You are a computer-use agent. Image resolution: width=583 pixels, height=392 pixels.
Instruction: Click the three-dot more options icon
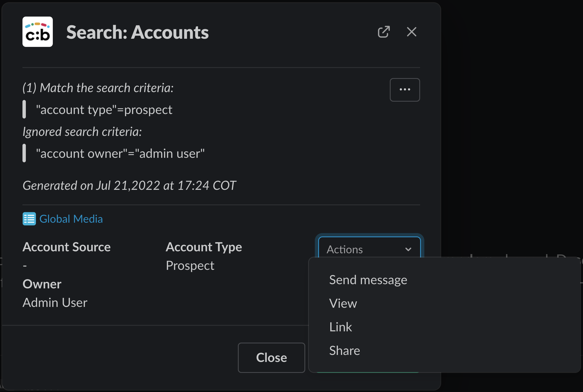tap(405, 90)
